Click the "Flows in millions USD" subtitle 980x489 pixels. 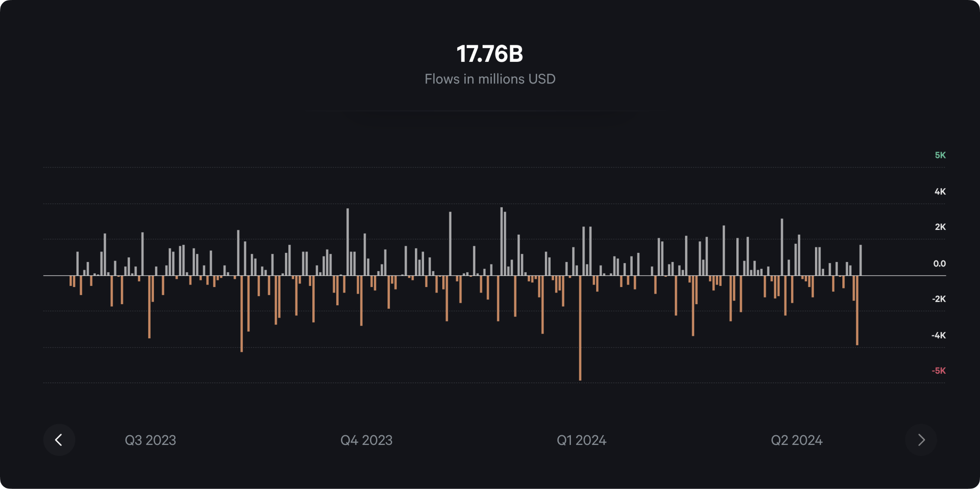(x=490, y=79)
